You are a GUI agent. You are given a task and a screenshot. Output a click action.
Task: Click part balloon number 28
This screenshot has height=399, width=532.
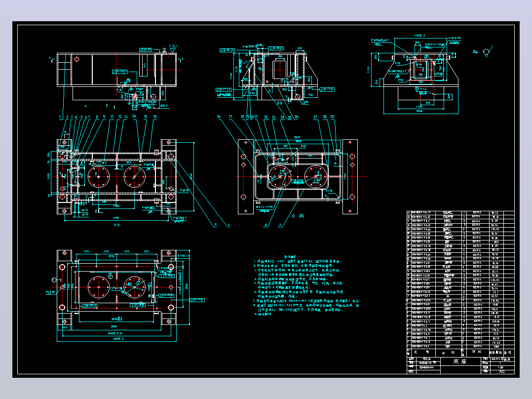tap(325, 117)
